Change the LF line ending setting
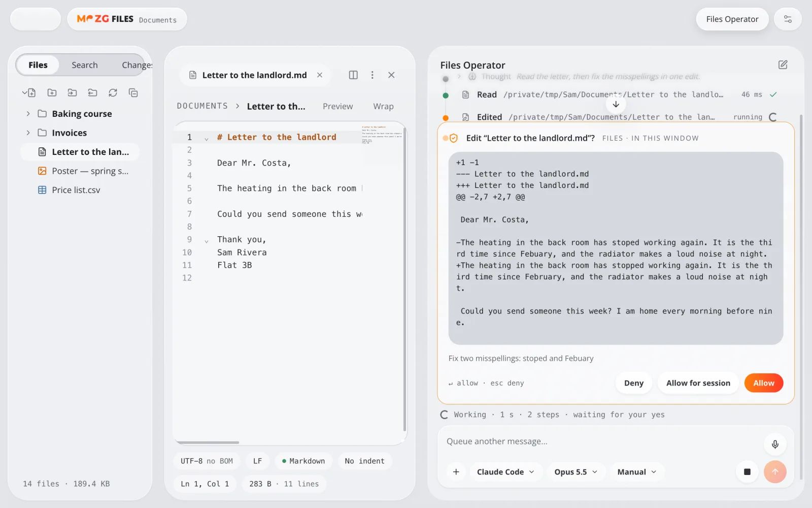Screen dimensions: 812x508 point(257,461)
